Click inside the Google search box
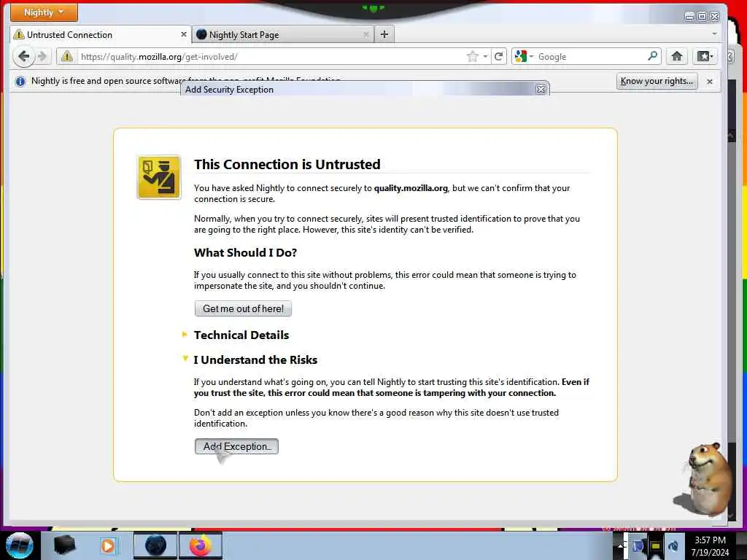This screenshot has width=747, height=560. [x=591, y=57]
